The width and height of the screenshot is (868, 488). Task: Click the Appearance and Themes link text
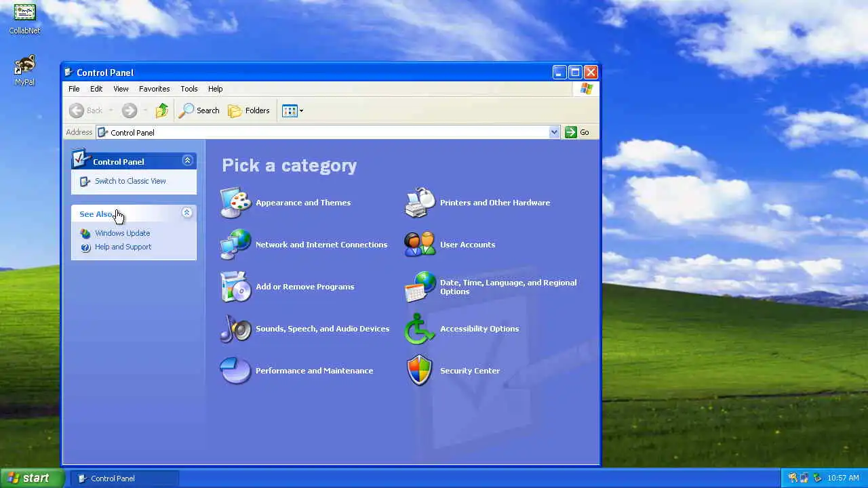point(303,203)
